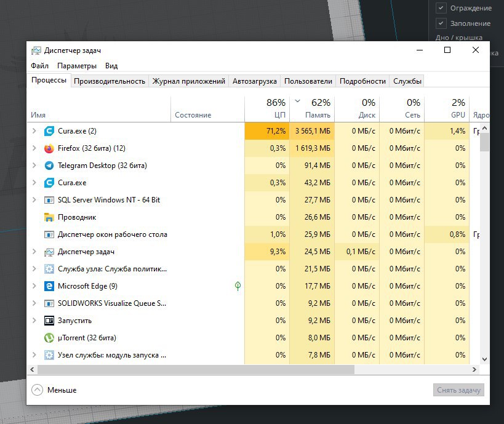Expand the Запустить process

click(34, 321)
